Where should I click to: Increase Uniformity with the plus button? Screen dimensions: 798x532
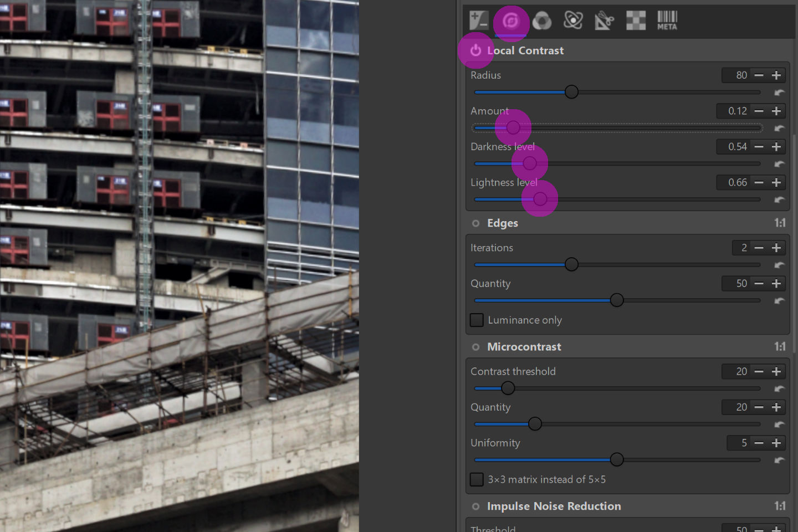(776, 443)
